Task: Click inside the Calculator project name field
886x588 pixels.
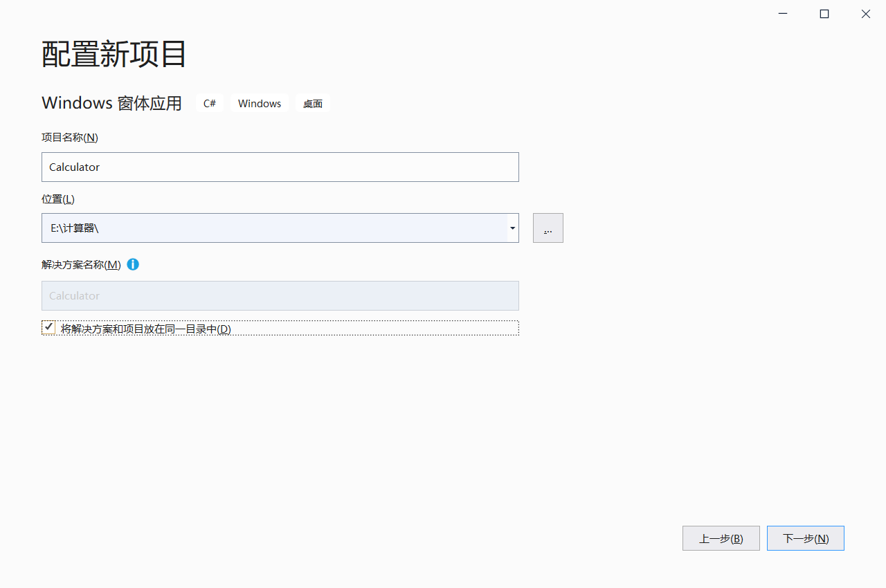Action: click(x=277, y=167)
